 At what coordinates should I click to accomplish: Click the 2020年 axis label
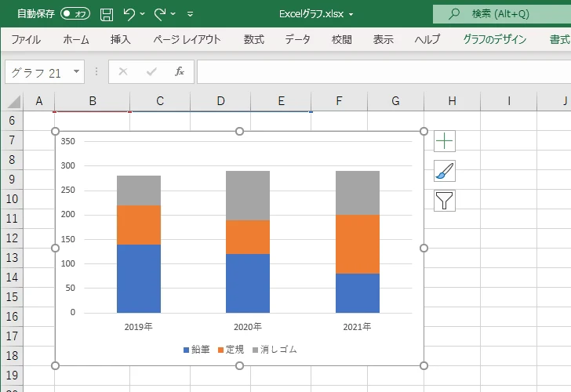click(248, 327)
